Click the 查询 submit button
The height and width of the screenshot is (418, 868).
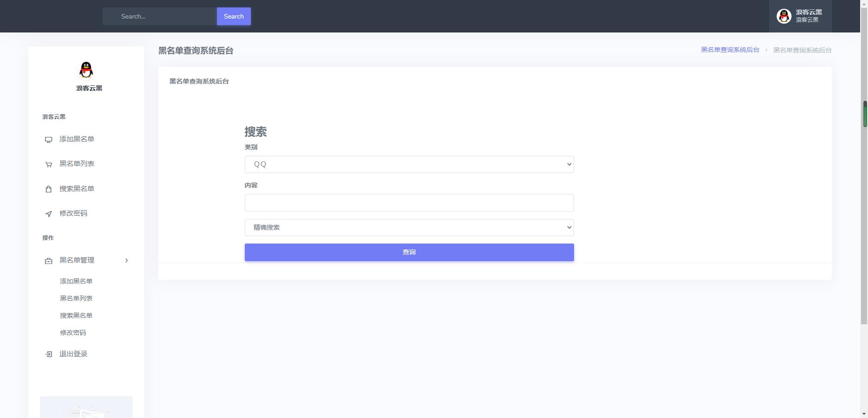[409, 252]
